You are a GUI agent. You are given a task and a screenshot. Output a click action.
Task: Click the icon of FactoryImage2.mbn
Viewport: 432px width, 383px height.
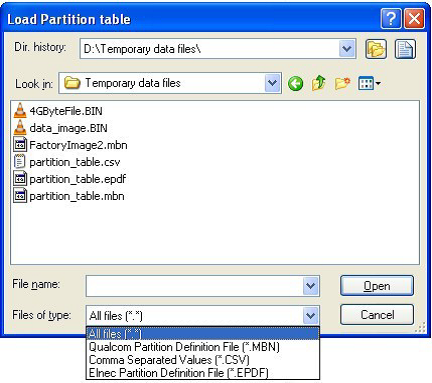point(20,145)
